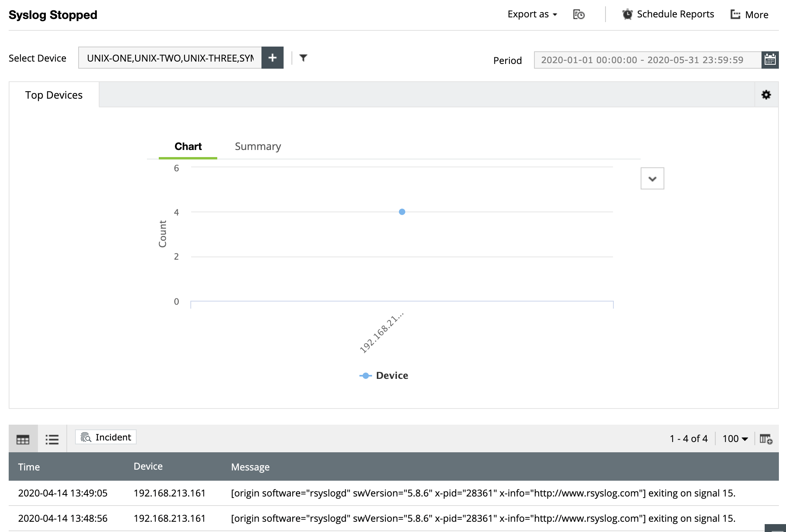
Task: Switch to the Summary tab
Action: tap(258, 146)
